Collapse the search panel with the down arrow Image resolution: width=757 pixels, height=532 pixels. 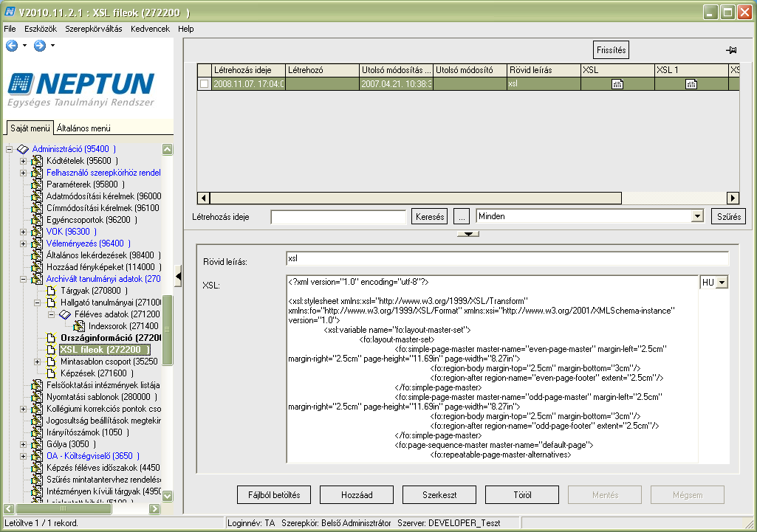(x=467, y=234)
